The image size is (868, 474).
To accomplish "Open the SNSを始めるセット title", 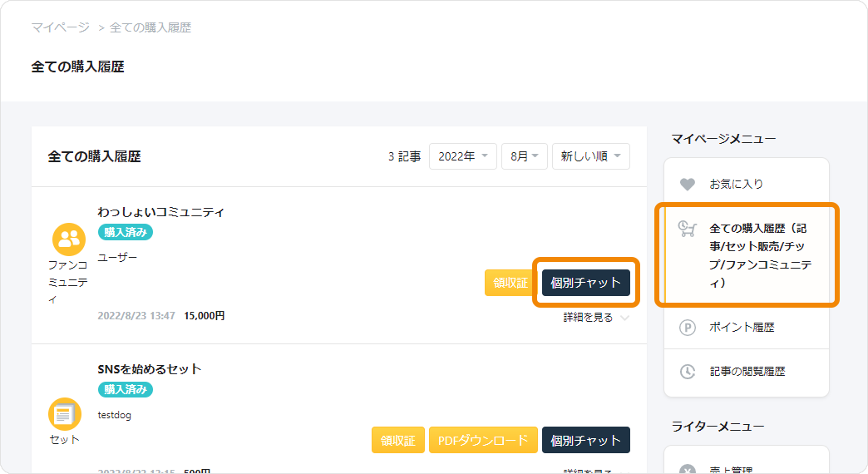I will [x=149, y=369].
